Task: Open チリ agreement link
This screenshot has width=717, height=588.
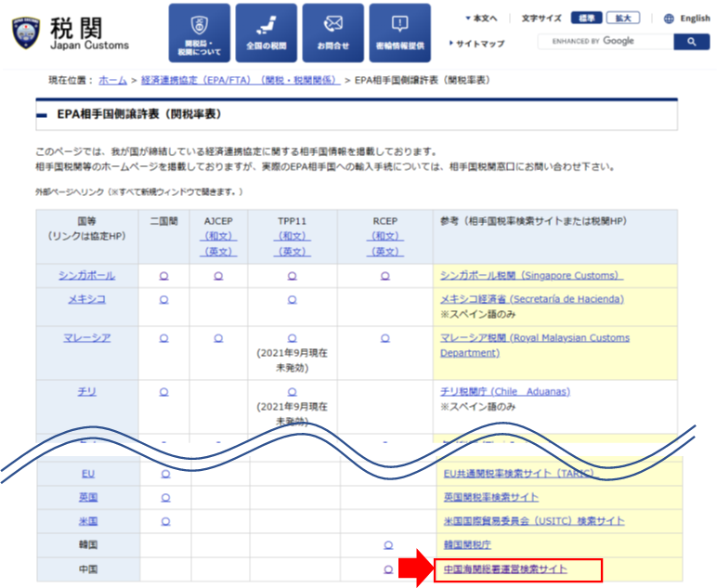Action: coord(87,391)
